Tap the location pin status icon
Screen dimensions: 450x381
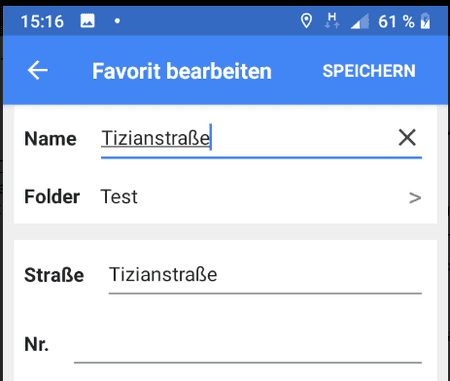point(306,21)
